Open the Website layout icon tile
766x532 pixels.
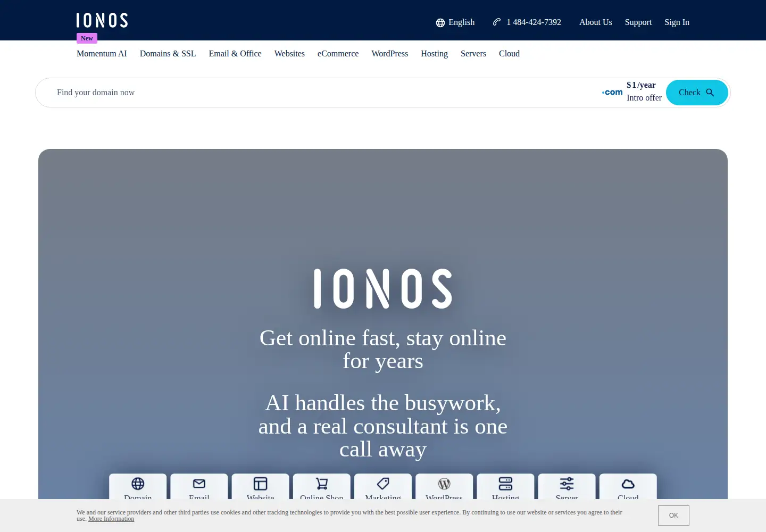[261, 486]
